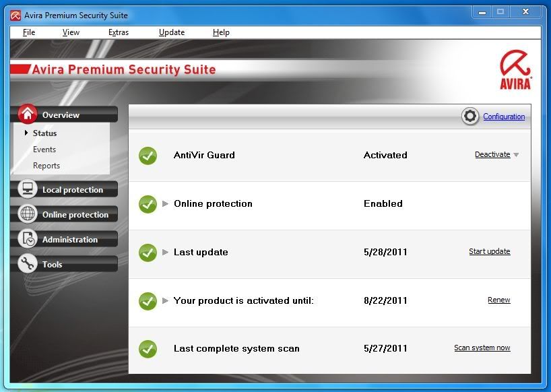Click the Online protection globe icon
Viewport: 551px width, 392px height.
pyautogui.click(x=28, y=214)
